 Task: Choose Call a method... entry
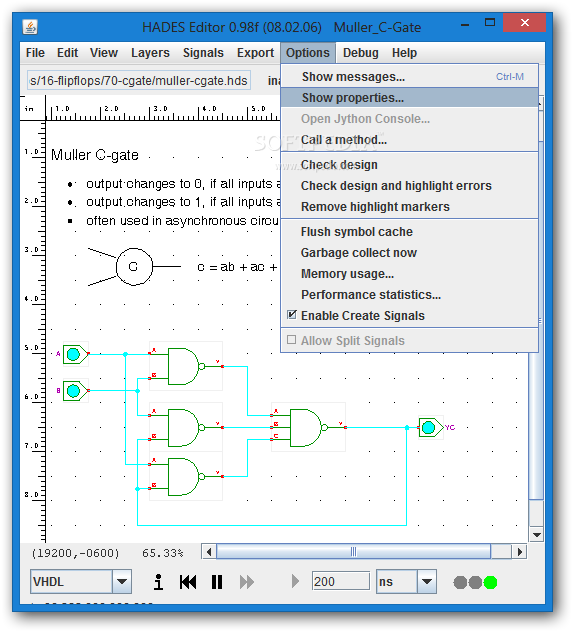coord(409,139)
